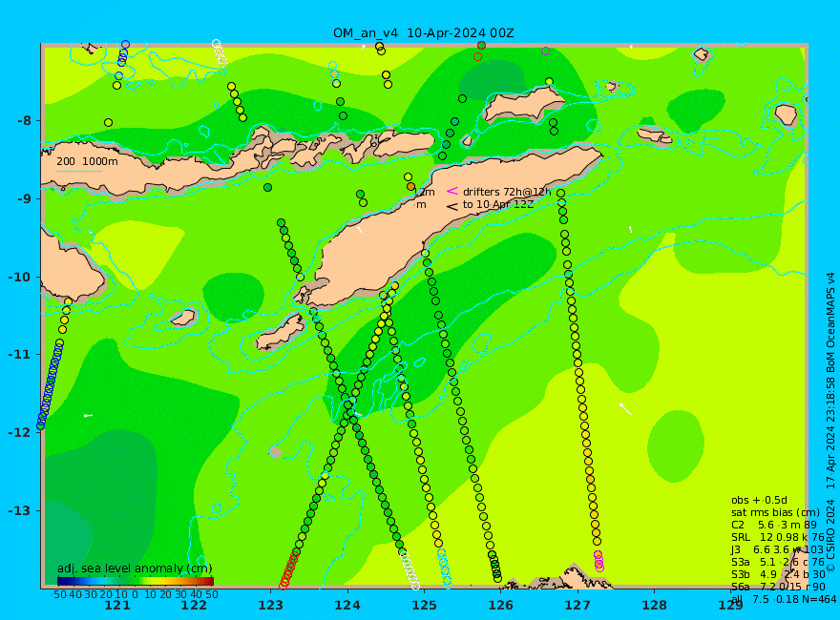Click the '-10' latitude axis label
840x620 pixels.
click(x=20, y=277)
